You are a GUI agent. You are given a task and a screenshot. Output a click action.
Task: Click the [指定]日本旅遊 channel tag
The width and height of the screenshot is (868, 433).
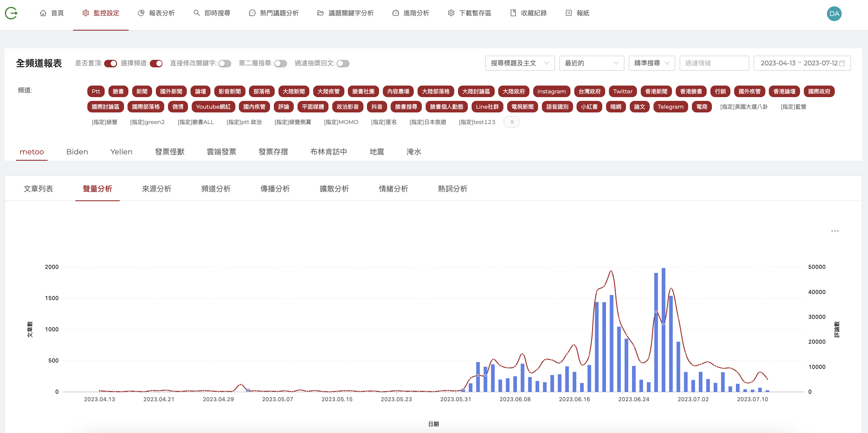point(428,122)
